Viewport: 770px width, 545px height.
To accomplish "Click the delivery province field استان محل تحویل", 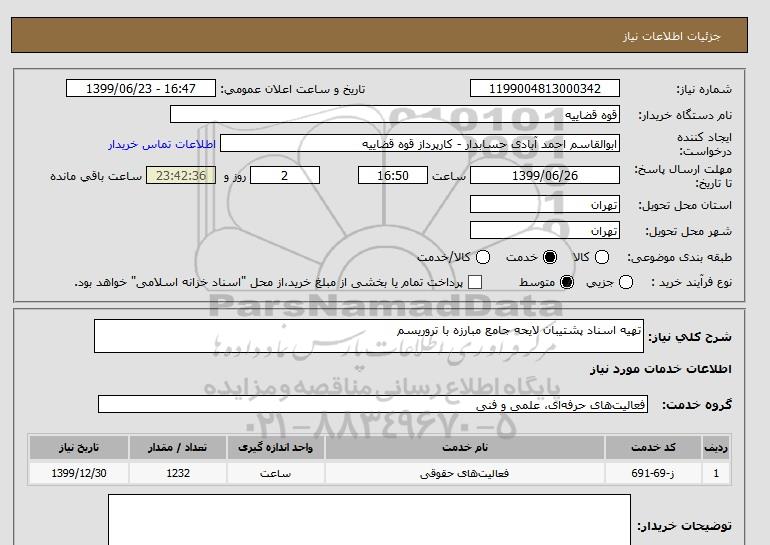I will point(545,204).
